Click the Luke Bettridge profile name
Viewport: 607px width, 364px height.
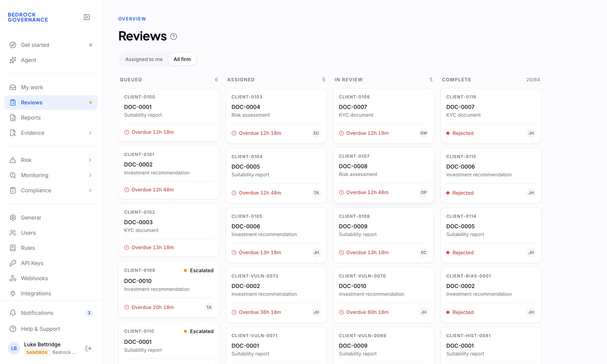pos(42,345)
